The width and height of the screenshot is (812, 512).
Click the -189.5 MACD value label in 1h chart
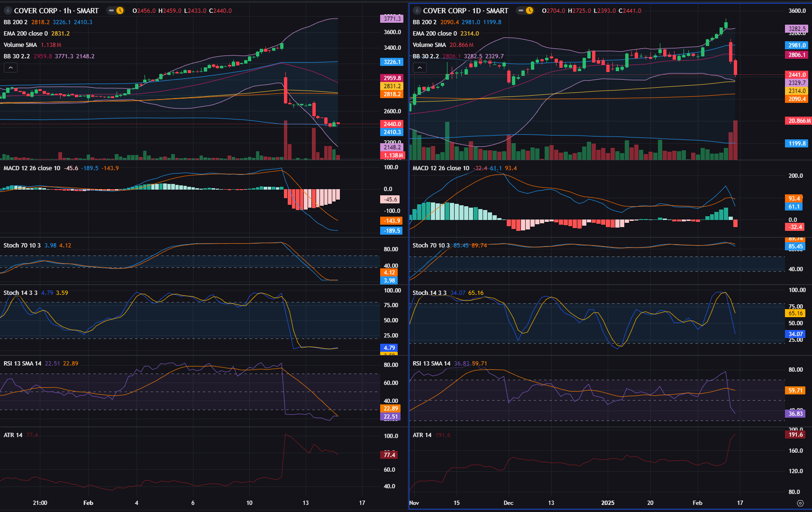pos(392,231)
